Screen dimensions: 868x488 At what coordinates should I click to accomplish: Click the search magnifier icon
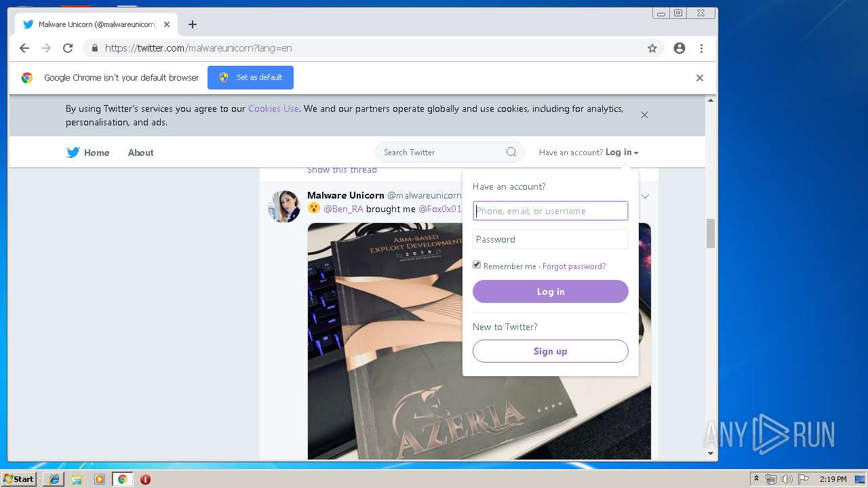[x=511, y=152]
